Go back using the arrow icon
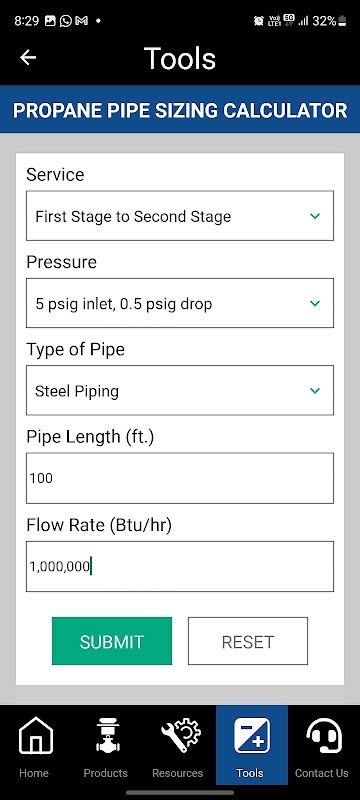The height and width of the screenshot is (800, 360). (28, 58)
